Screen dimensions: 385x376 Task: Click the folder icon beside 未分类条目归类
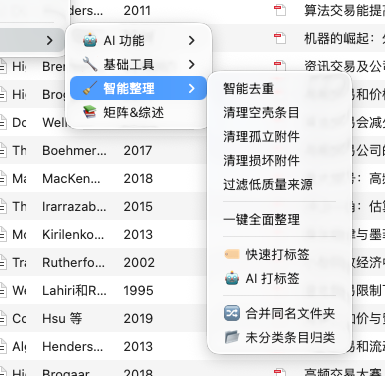(232, 337)
